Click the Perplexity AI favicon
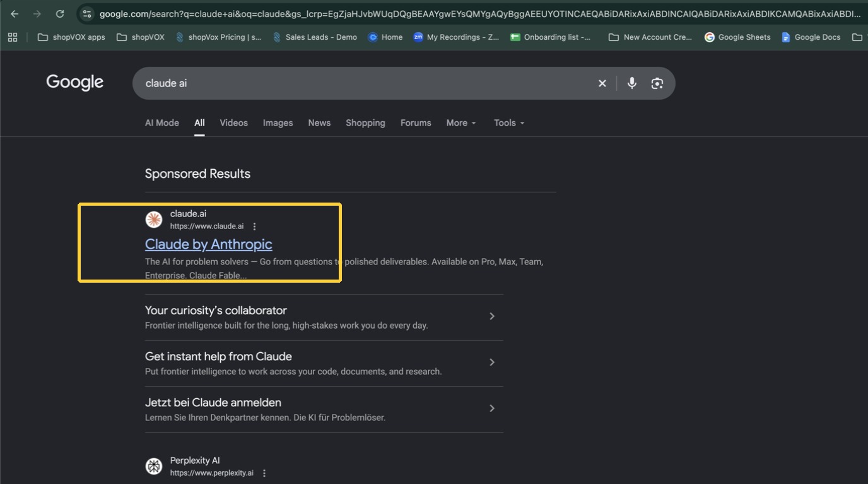868x484 pixels. click(x=154, y=466)
